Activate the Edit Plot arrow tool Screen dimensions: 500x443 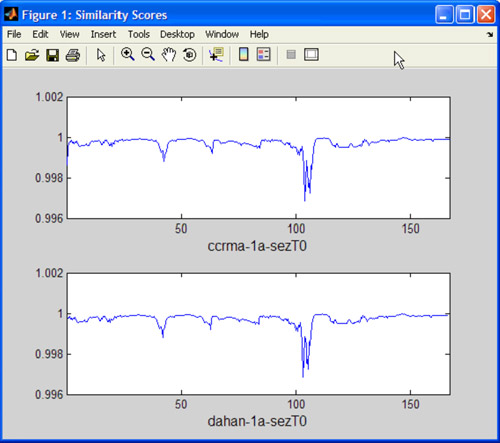pos(101,55)
